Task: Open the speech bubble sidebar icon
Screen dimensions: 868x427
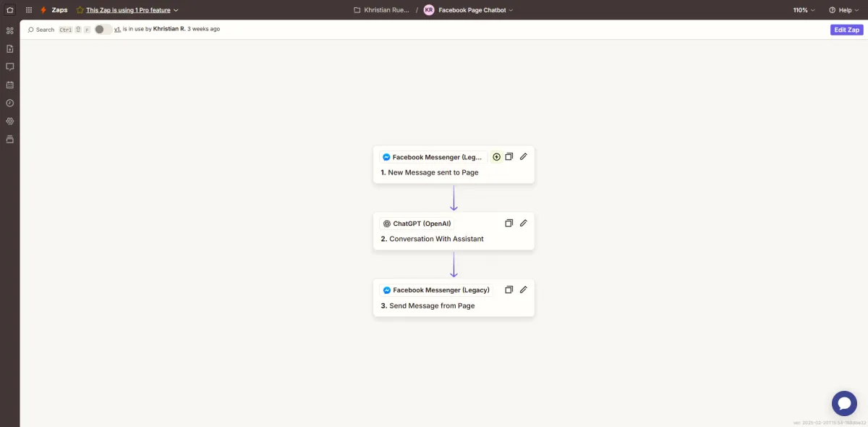Action: point(9,67)
